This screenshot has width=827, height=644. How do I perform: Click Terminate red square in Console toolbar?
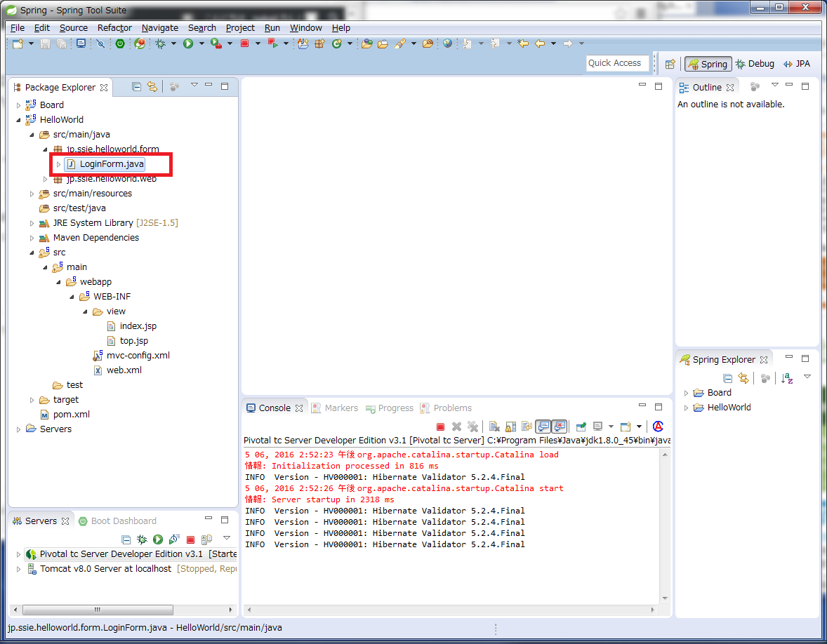[x=440, y=427]
